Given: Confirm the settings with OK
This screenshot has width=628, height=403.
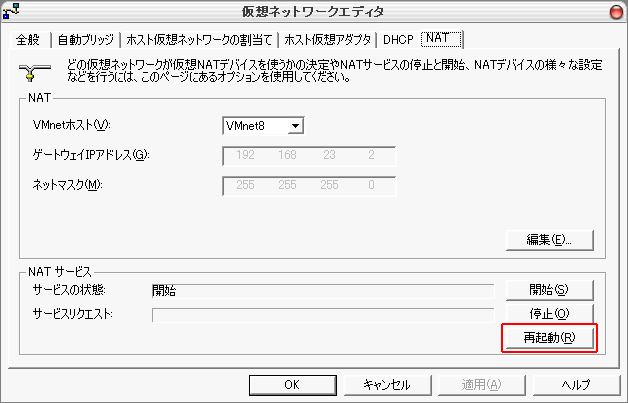Looking at the screenshot, I should point(291,384).
